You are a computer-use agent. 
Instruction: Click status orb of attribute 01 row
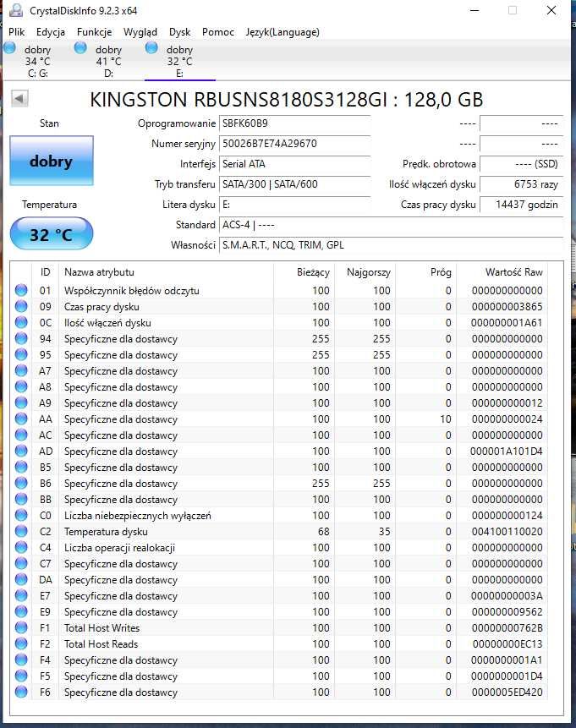click(x=21, y=290)
